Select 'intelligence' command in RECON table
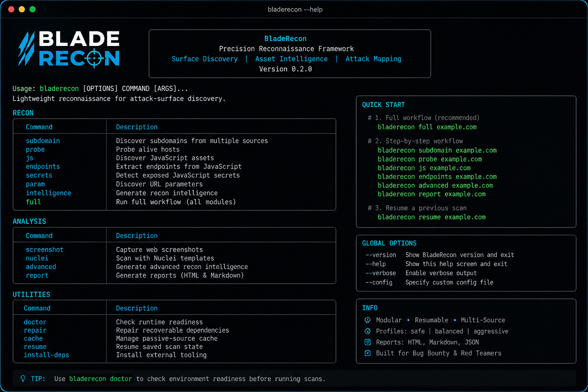The width and height of the screenshot is (588, 392). click(48, 193)
